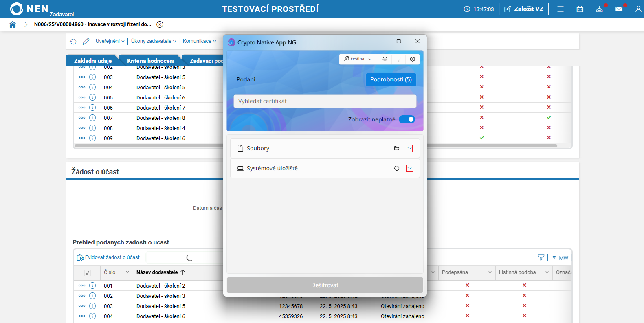Click the 'Přehled podaných žádostí o účast' heading
The image size is (644, 323).
(x=121, y=242)
